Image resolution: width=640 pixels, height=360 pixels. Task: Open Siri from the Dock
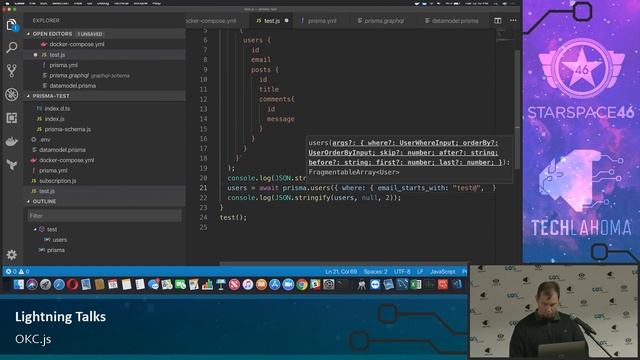(32, 284)
